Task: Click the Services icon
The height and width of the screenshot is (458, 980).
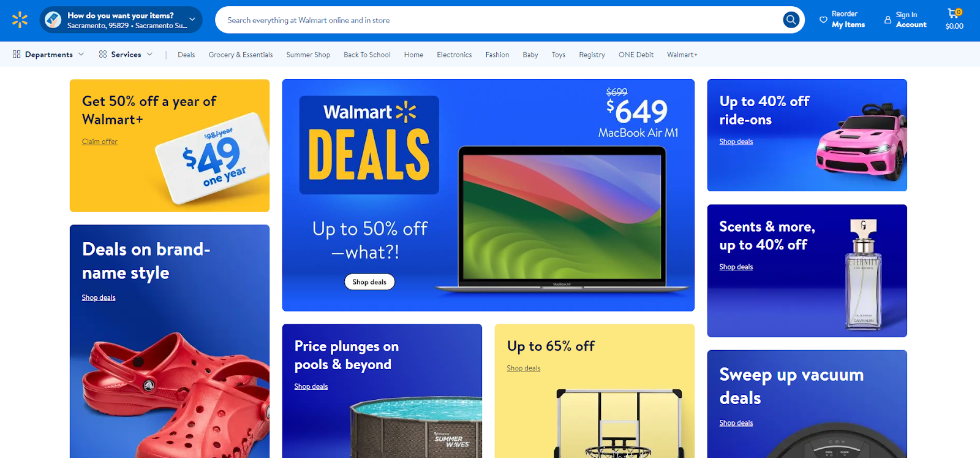Action: pyautogui.click(x=103, y=54)
